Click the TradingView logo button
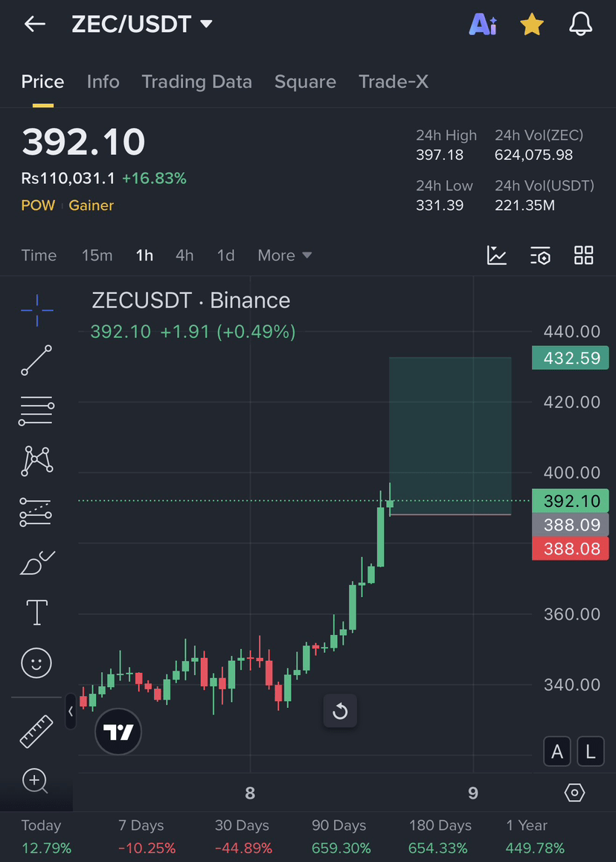This screenshot has height=862, width=616. tap(118, 732)
